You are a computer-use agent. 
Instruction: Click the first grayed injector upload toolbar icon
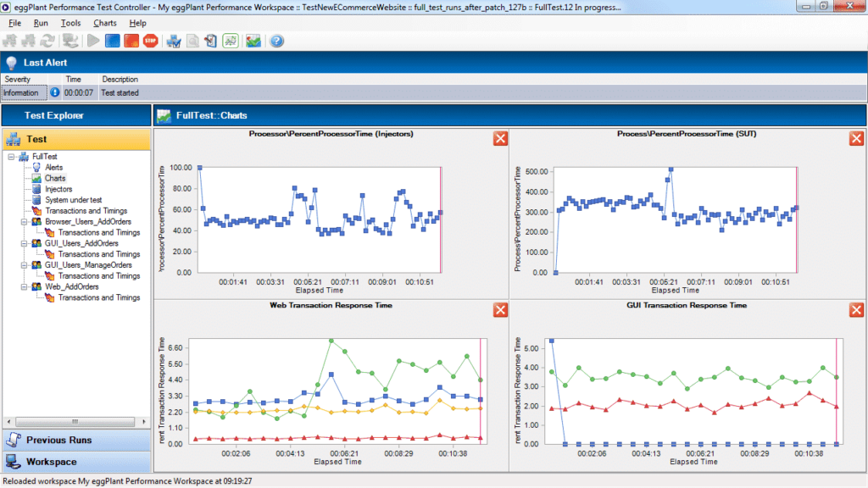coord(10,41)
